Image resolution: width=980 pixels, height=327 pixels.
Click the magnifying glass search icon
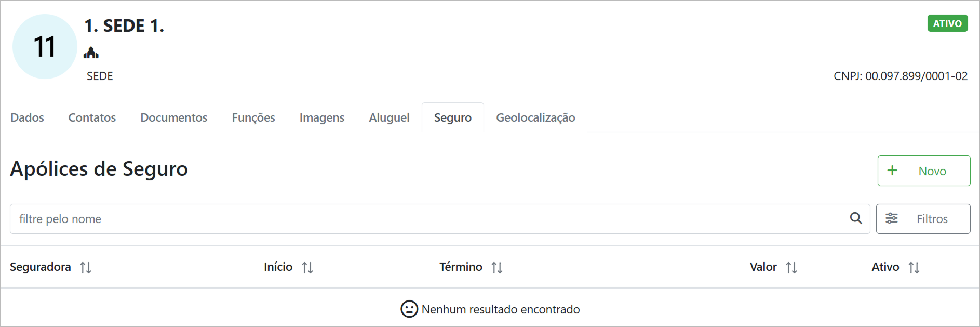[856, 218]
